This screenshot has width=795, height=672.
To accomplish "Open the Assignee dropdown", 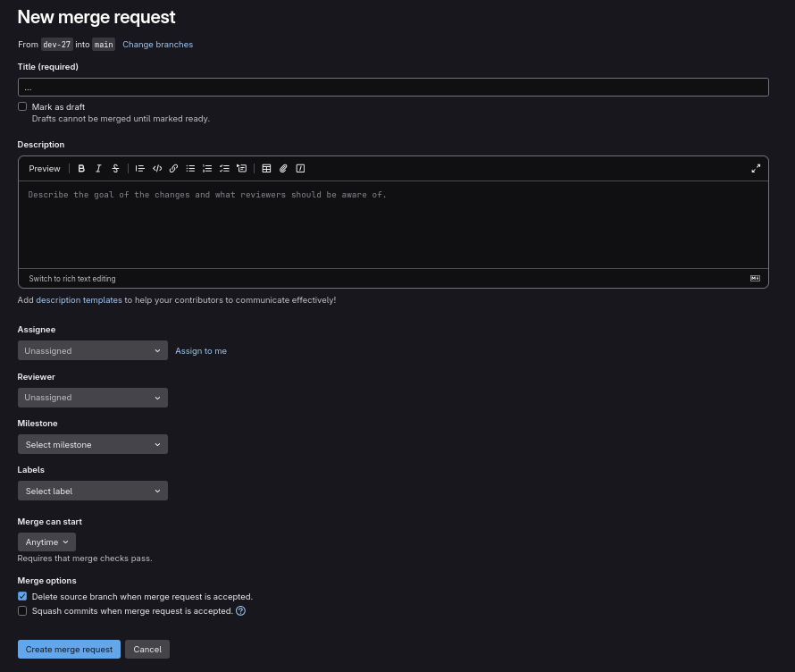I will click(92, 351).
